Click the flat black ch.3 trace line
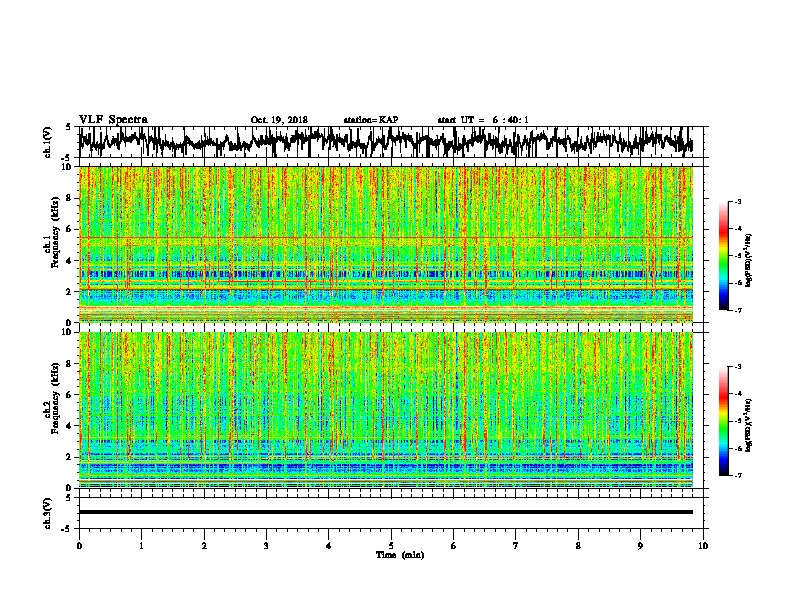Image resolution: width=792 pixels, height=612 pixels. [386, 512]
